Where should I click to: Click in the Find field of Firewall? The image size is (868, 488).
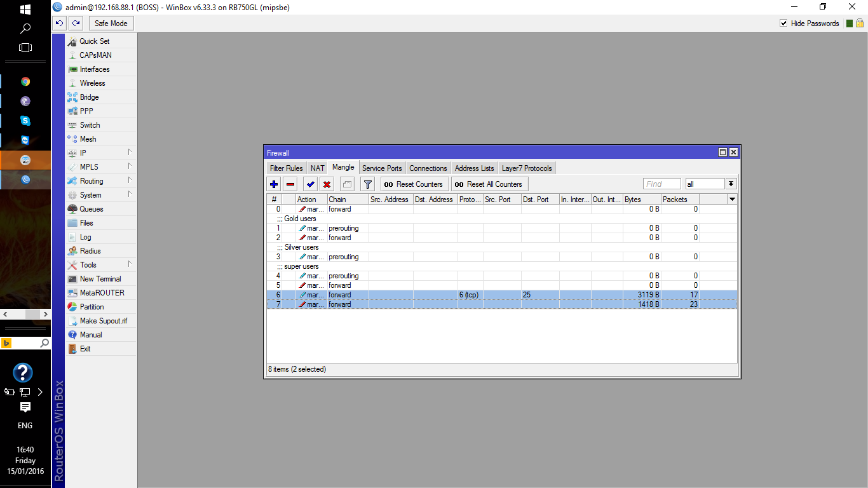[662, 184]
